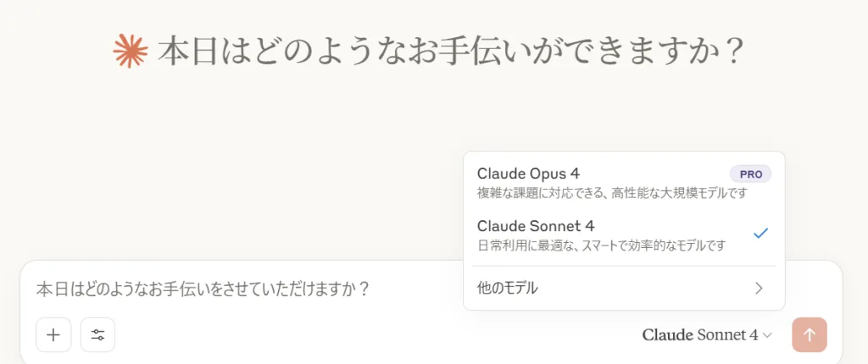
Task: Click the 他のモデル label text
Action: (507, 288)
